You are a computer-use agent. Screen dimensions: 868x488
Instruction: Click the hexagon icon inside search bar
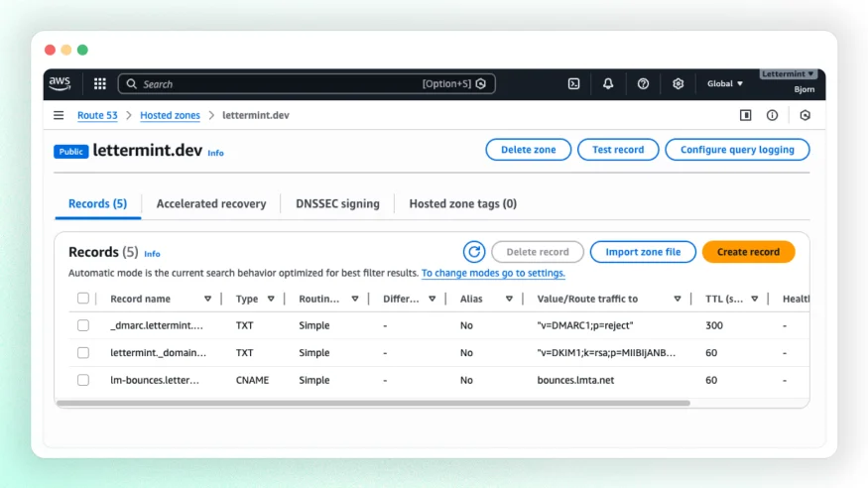click(481, 84)
